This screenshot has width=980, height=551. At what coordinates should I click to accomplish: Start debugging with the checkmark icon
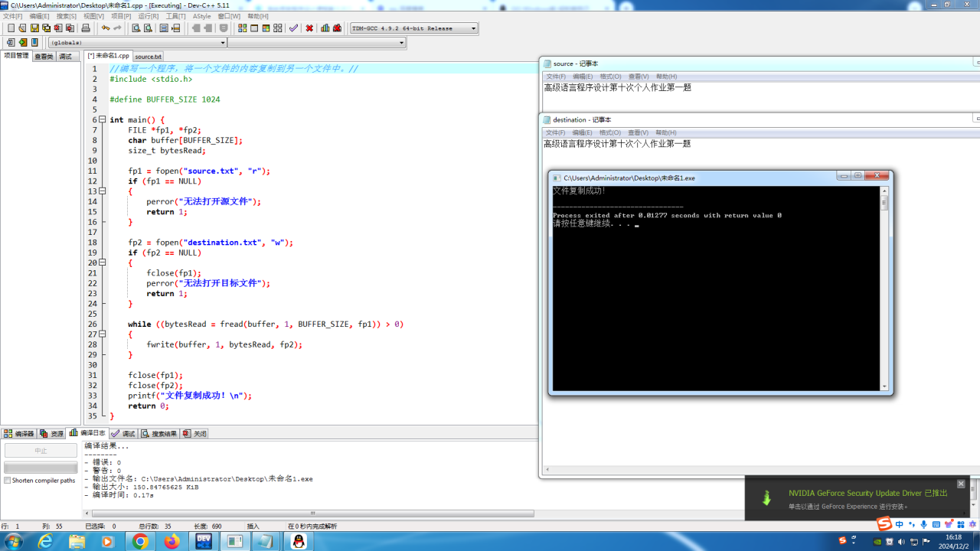(x=293, y=28)
